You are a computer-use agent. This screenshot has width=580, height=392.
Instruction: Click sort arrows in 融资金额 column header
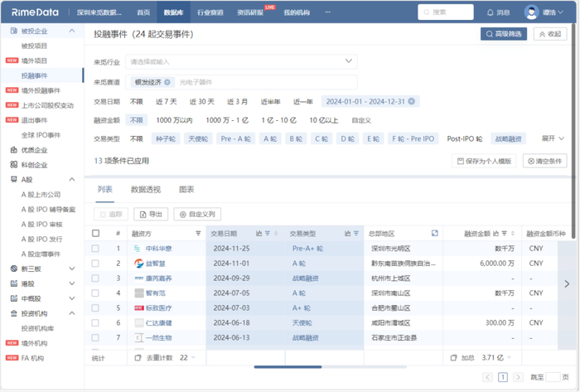(x=513, y=234)
